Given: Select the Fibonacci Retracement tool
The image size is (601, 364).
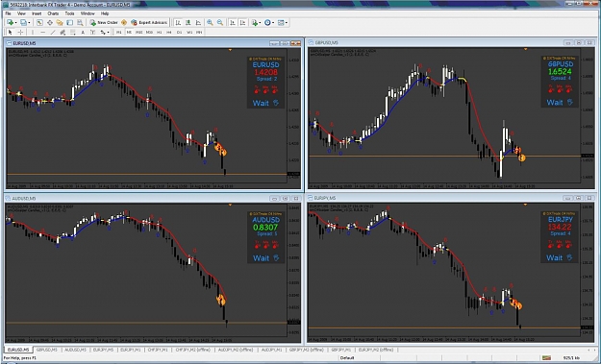Looking at the screenshot, I should click(73, 32).
